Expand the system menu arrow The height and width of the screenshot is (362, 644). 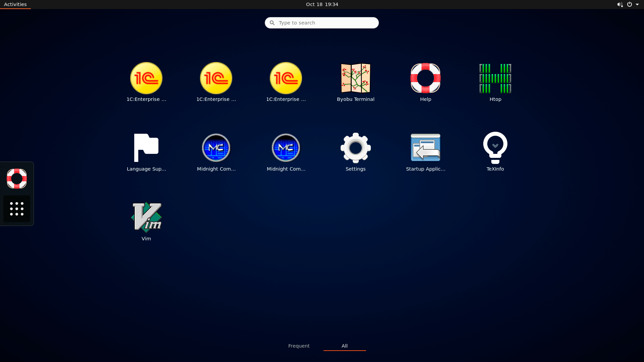pyautogui.click(x=637, y=4)
